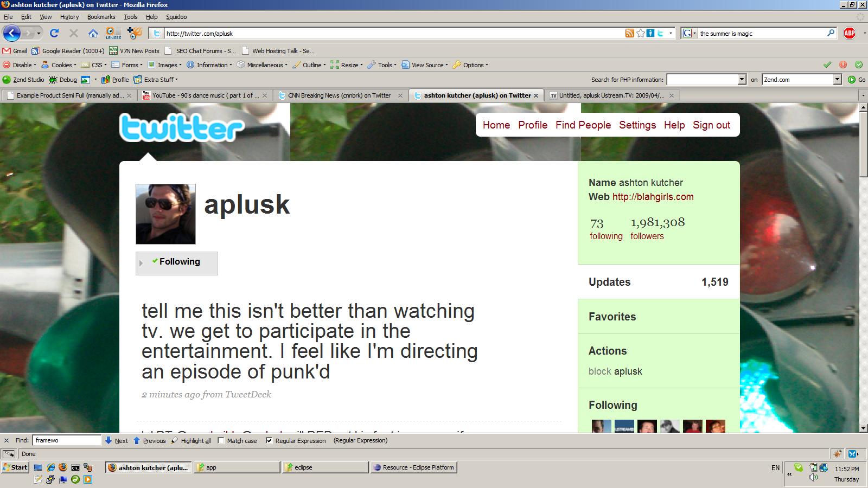The image size is (868, 488).
Task: Open the File menu
Action: (x=8, y=17)
